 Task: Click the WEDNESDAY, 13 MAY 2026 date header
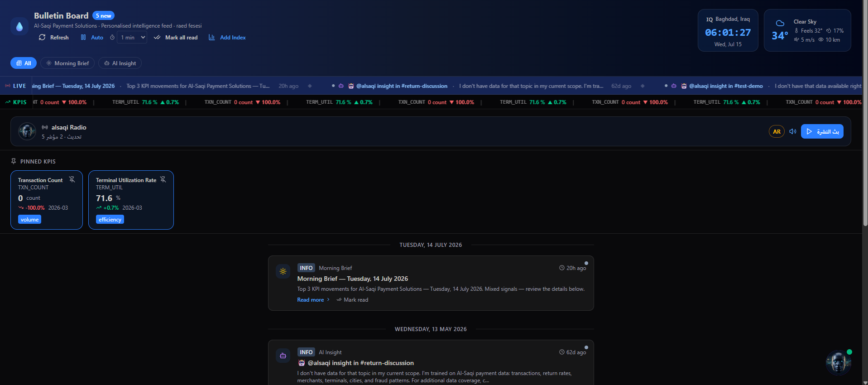tap(431, 329)
